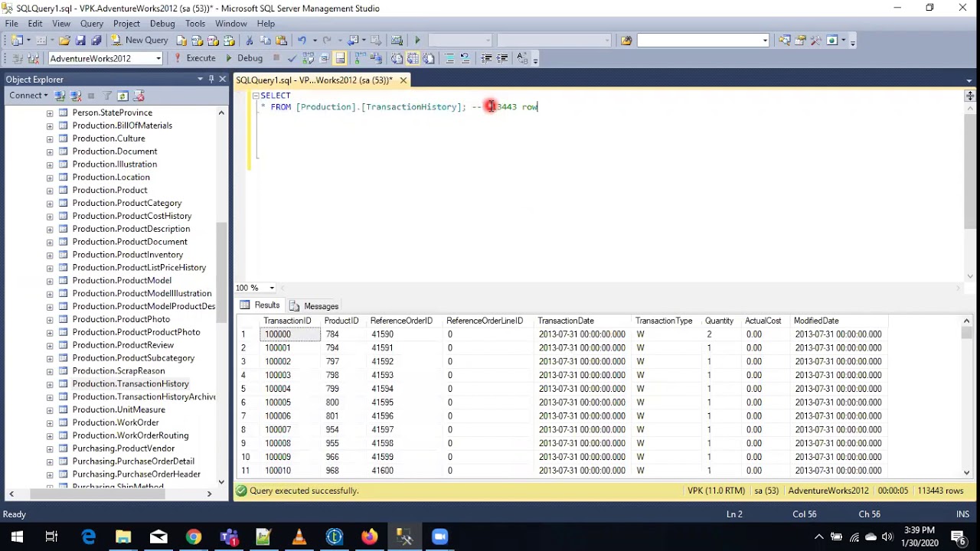This screenshot has height=551, width=980.
Task: Open Google Chrome from the taskbar
Action: coord(193,536)
